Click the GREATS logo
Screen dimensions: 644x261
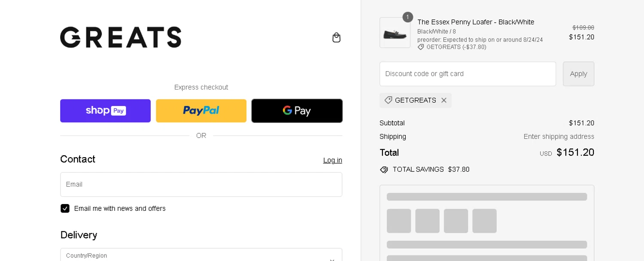[121, 37]
